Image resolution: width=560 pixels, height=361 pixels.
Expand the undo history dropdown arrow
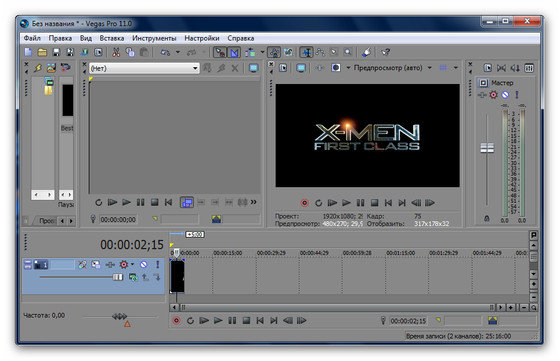coord(178,52)
